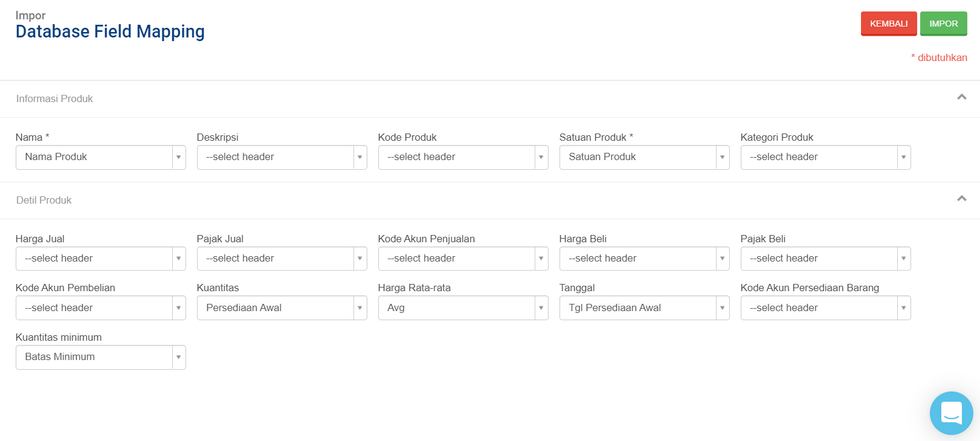Image resolution: width=980 pixels, height=441 pixels.
Task: Click the Satuan Produk dropdown arrow
Action: (722, 157)
